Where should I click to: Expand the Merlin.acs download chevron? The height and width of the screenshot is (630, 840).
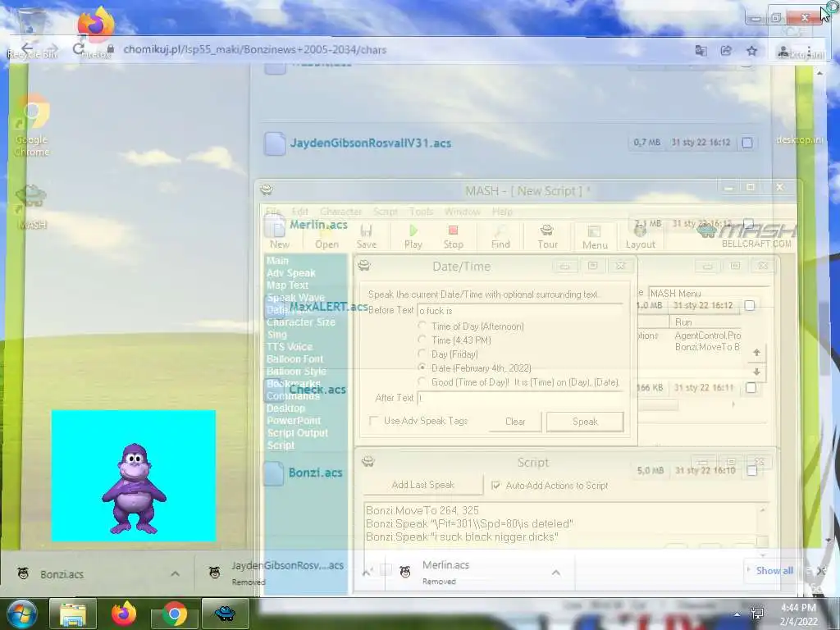pyautogui.click(x=555, y=573)
